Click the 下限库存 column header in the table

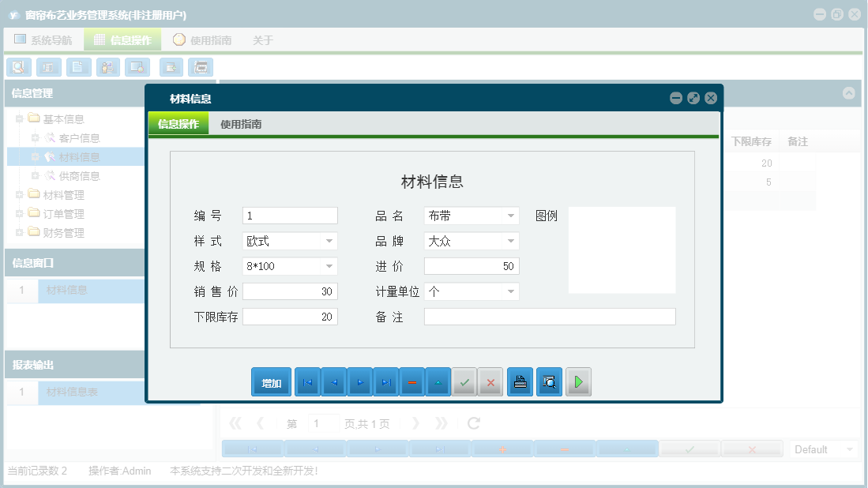coord(751,141)
